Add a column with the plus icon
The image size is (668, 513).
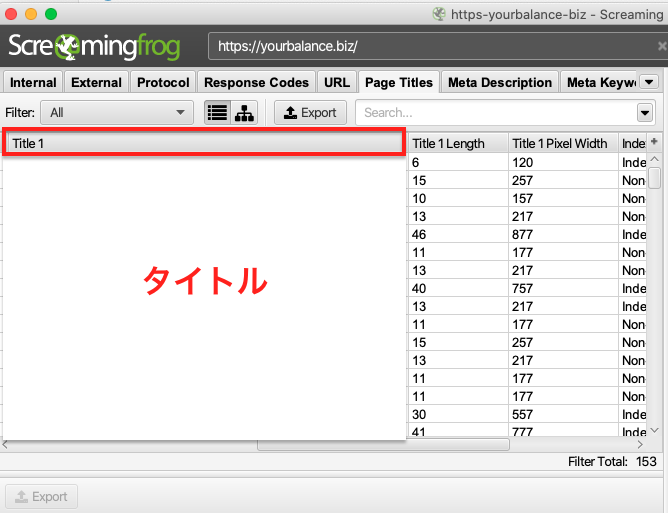click(654, 141)
